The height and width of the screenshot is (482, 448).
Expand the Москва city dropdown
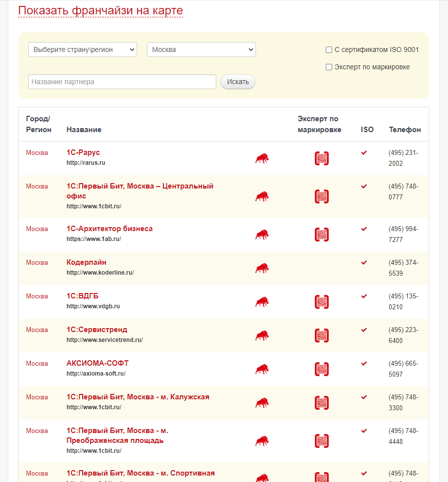[201, 49]
